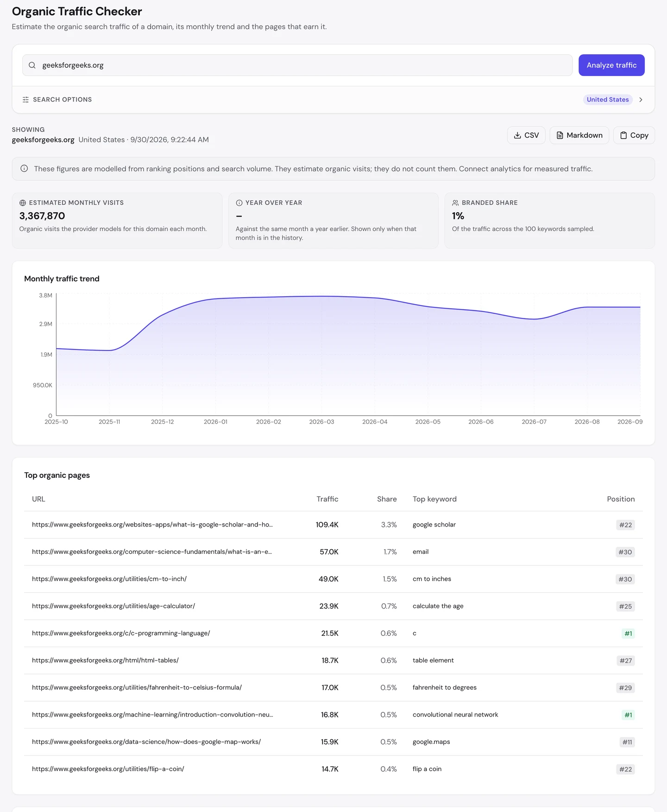Click the globe icon beside Estimated Monthly Visits
This screenshot has width=667, height=812.
pos(23,203)
